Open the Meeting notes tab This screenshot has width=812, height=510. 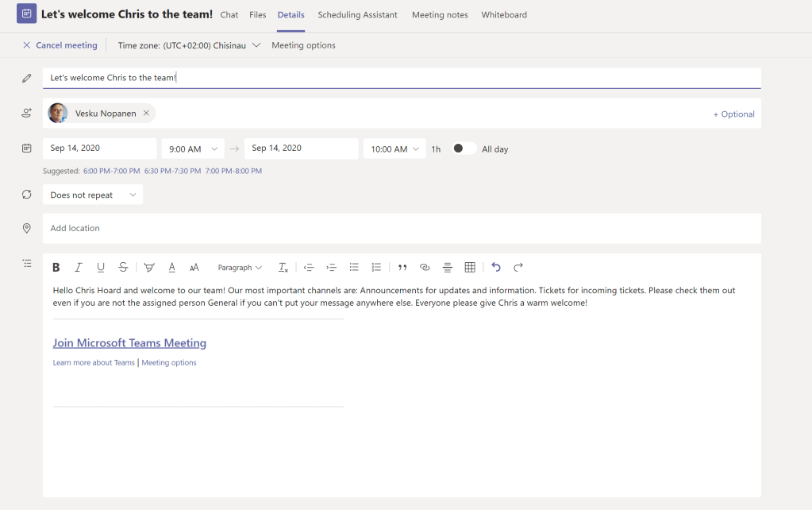coord(440,14)
